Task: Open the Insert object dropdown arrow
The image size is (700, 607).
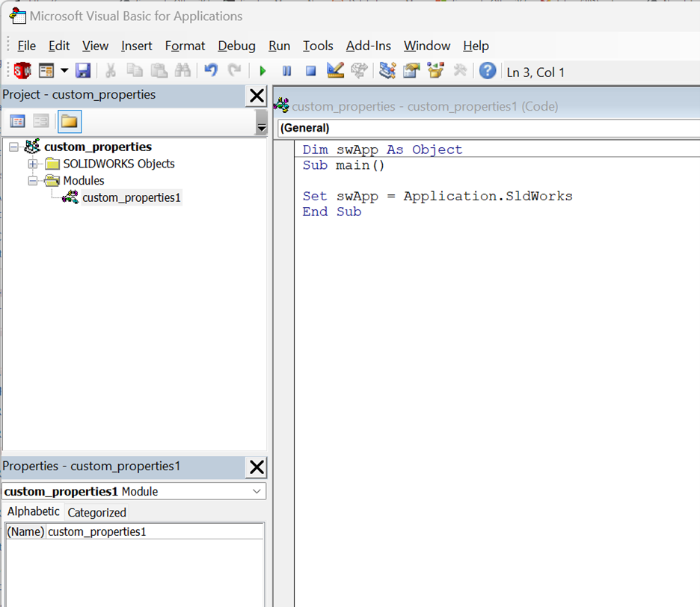Action: tap(64, 70)
